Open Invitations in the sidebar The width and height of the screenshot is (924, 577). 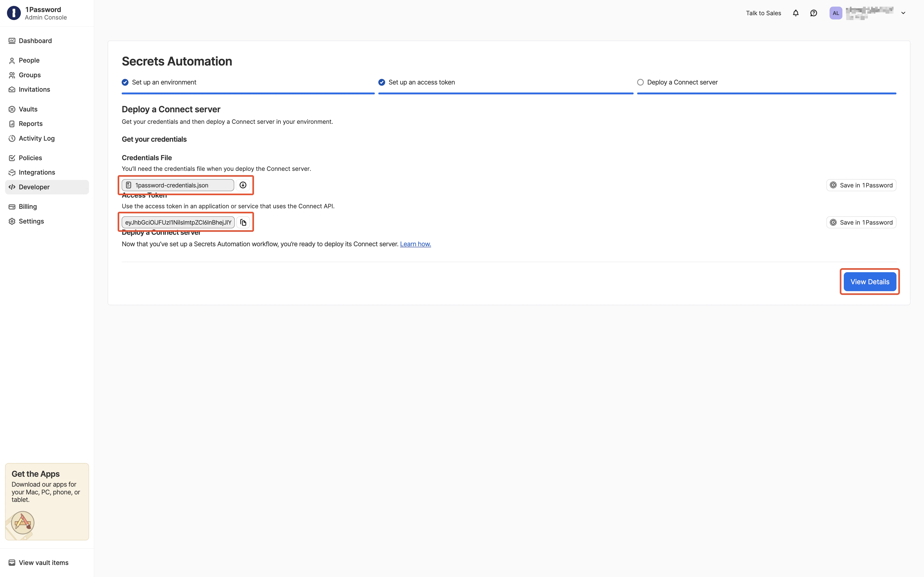click(47, 89)
